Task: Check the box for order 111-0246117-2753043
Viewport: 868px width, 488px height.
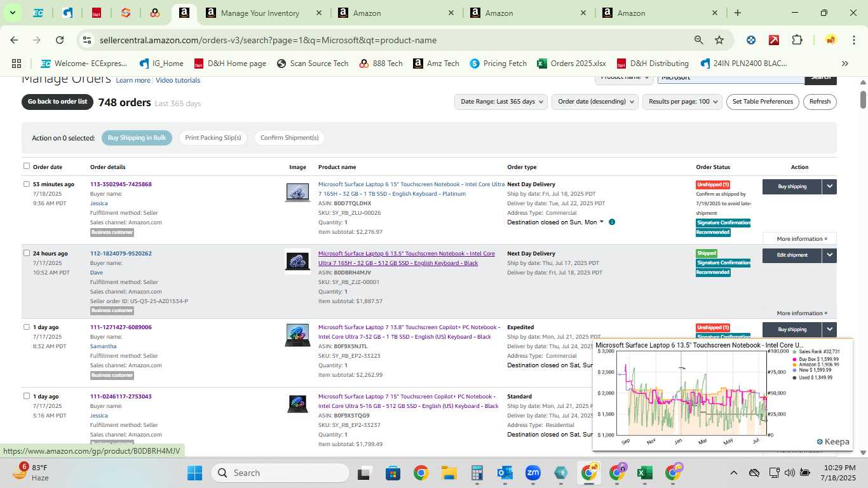Action: pyautogui.click(x=27, y=396)
